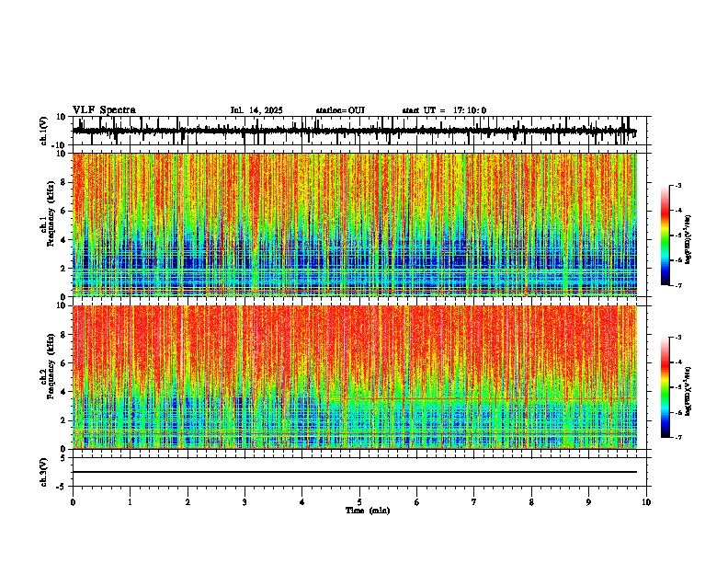Click the flat ch.3 voltage trace line

354,472
